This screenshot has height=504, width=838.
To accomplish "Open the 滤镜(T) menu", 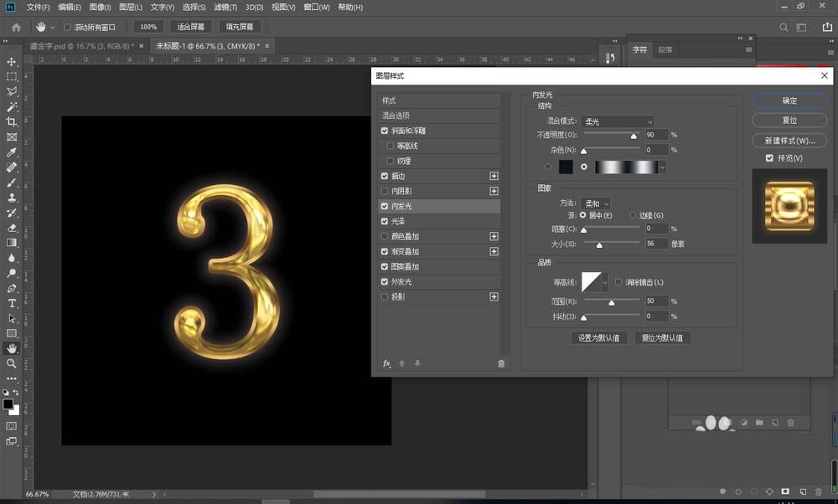I will click(225, 7).
